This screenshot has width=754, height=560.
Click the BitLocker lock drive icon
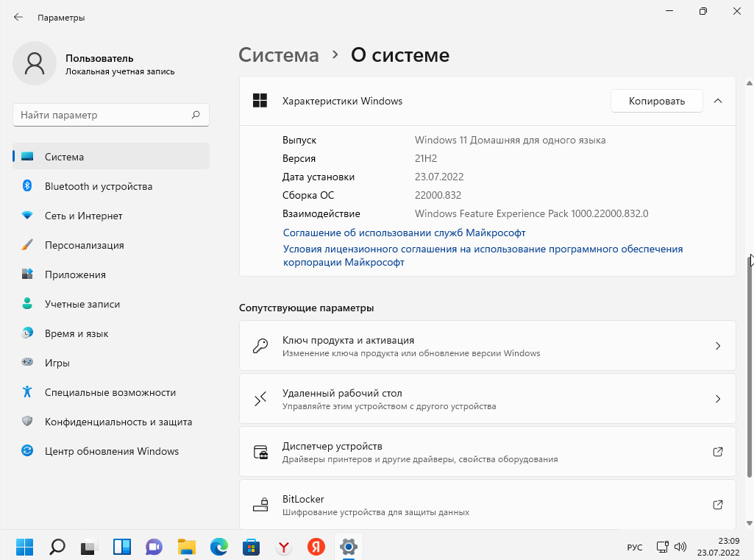tap(260, 505)
